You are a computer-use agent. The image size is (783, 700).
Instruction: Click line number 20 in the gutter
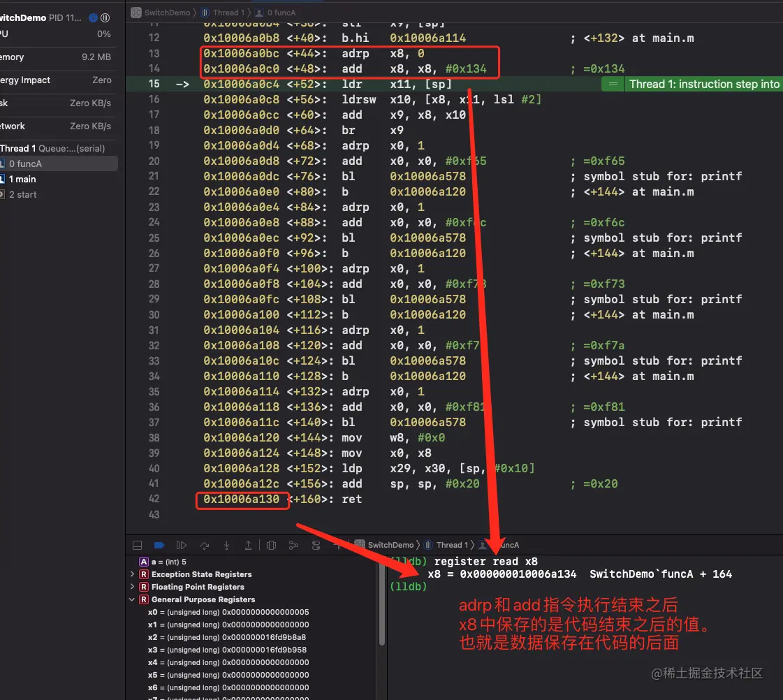point(154,161)
